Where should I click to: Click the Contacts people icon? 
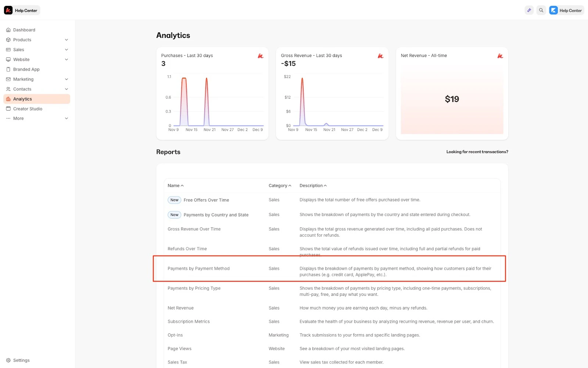(x=8, y=89)
